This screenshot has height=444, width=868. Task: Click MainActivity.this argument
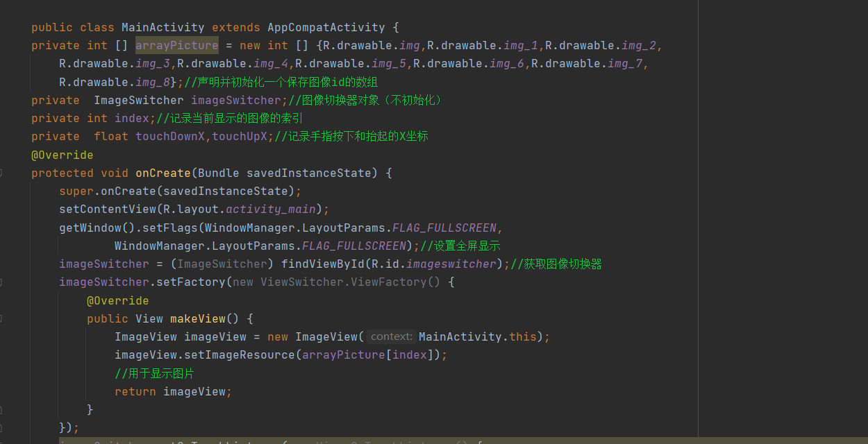478,336
